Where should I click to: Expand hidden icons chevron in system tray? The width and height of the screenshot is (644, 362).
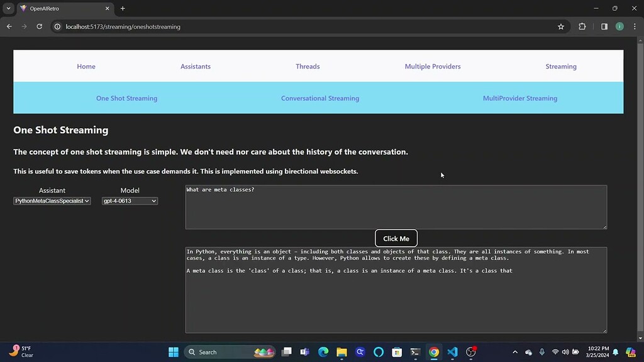(x=514, y=352)
